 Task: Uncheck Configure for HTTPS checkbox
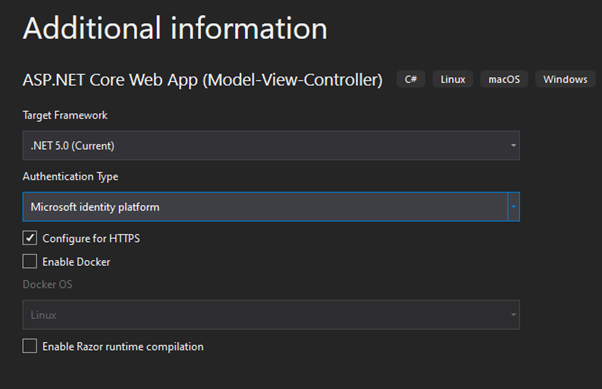[30, 238]
